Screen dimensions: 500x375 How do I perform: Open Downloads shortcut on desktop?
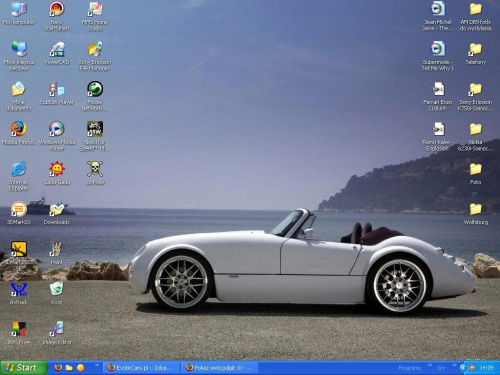[x=57, y=209]
